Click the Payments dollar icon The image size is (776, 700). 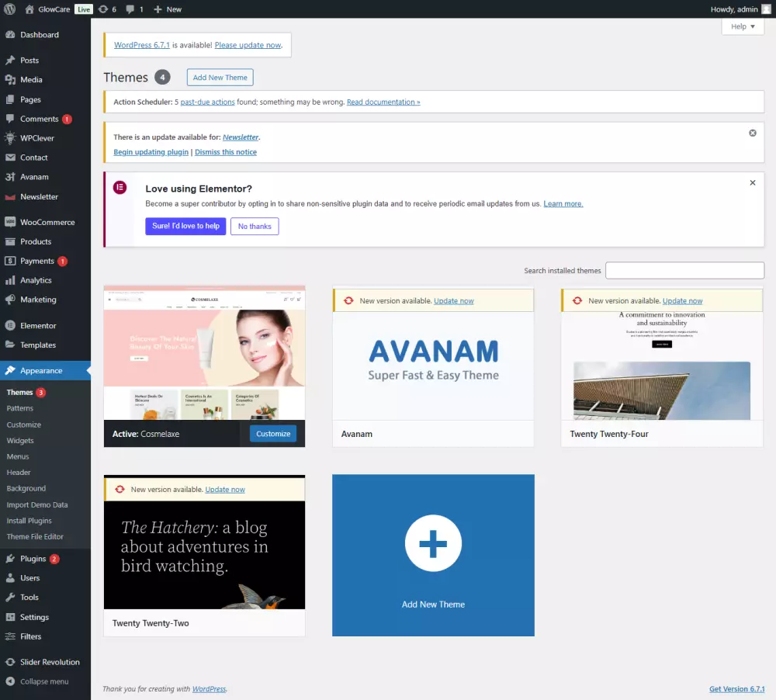pos(10,261)
